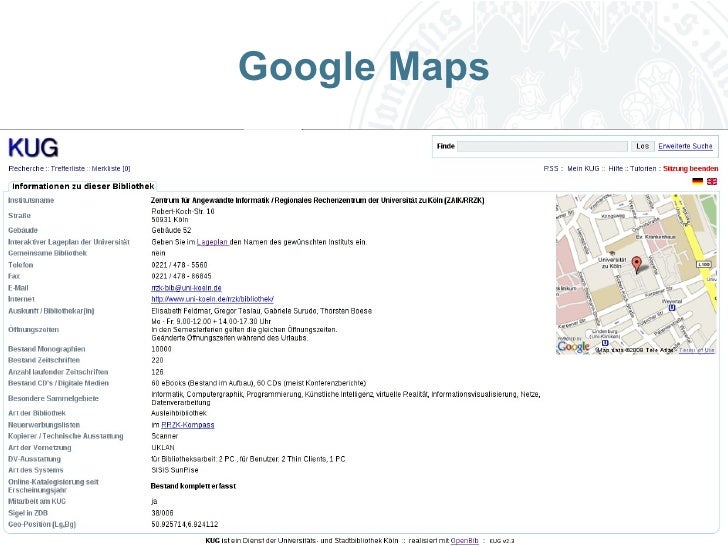
Task: Open Erweiterte Suche link
Action: tap(685, 146)
